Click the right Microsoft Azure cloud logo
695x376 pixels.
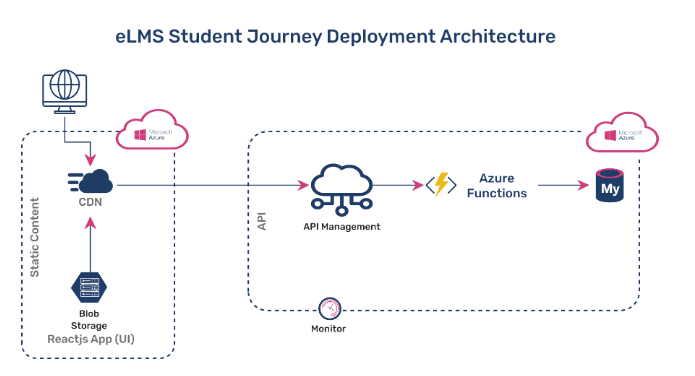coord(622,132)
